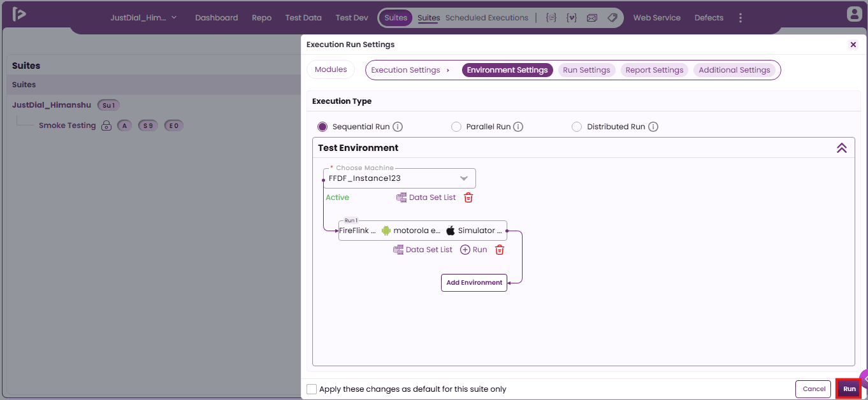Click the lock icon beside Smoke Testing

tap(106, 125)
